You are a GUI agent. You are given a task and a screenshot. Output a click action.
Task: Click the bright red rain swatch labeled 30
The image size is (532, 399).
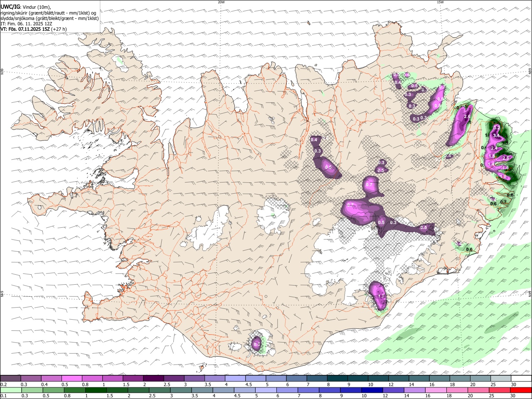point(521,390)
